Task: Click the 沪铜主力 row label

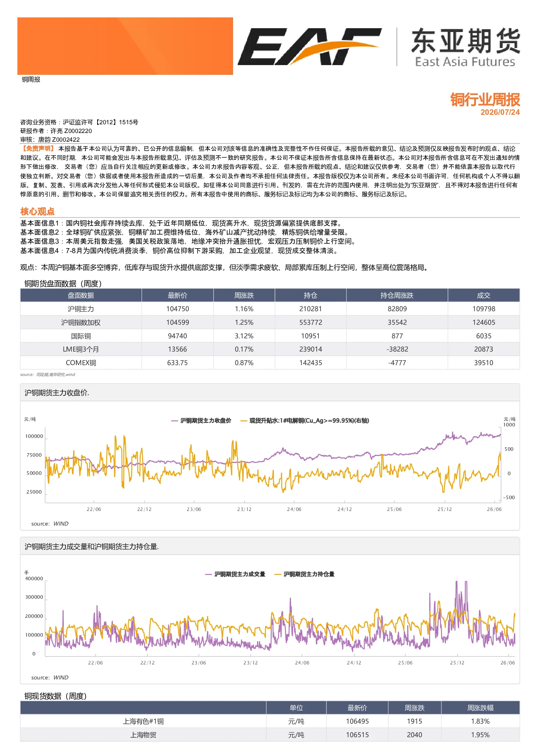Action: coord(81,309)
